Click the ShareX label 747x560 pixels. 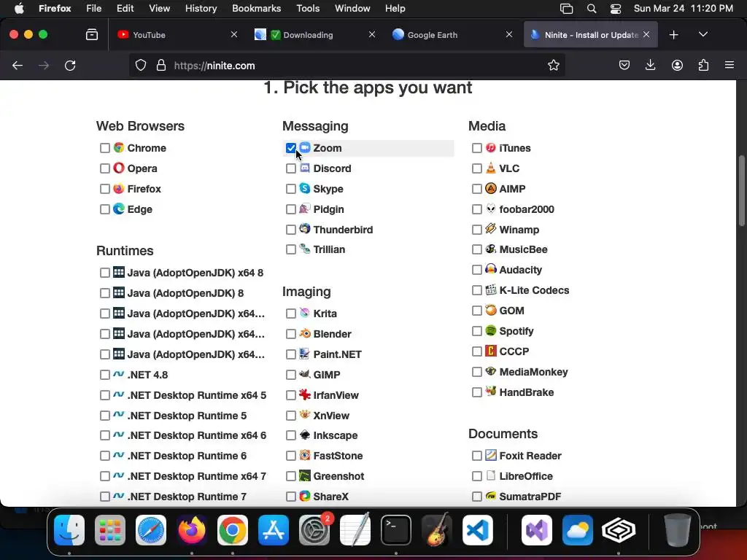coord(331,496)
